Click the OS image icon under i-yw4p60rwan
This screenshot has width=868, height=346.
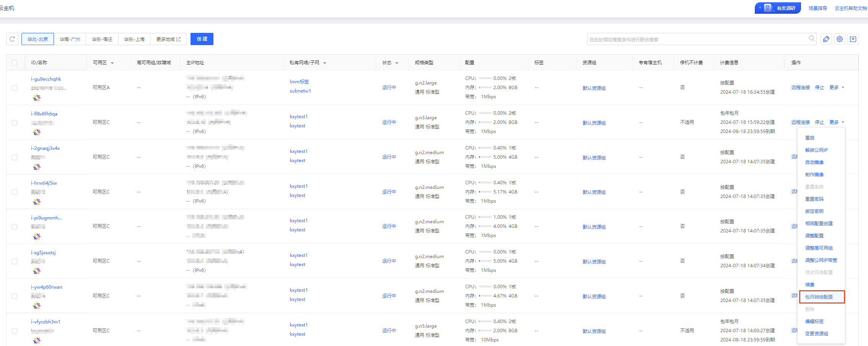tap(37, 305)
